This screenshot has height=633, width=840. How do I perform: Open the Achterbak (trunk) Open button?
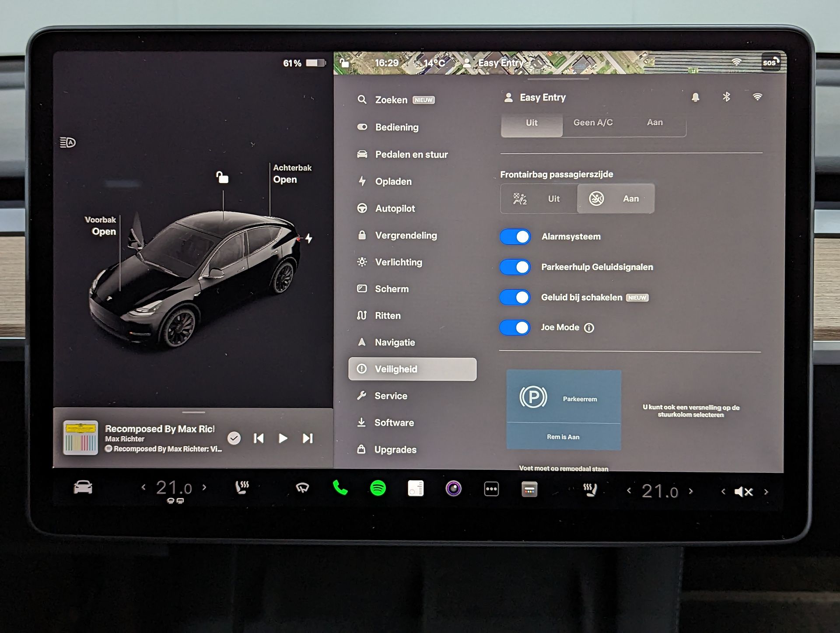click(x=285, y=179)
